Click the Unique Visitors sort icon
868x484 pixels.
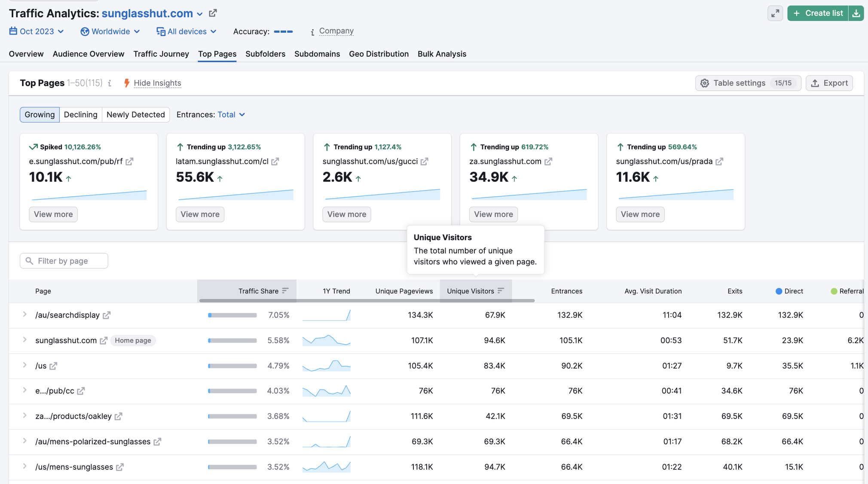(501, 291)
